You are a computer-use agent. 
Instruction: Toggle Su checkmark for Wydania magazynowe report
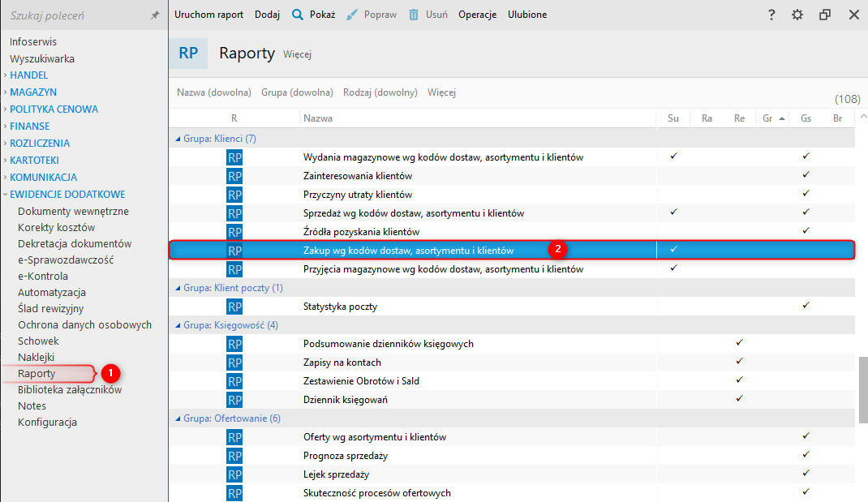pyautogui.click(x=673, y=156)
